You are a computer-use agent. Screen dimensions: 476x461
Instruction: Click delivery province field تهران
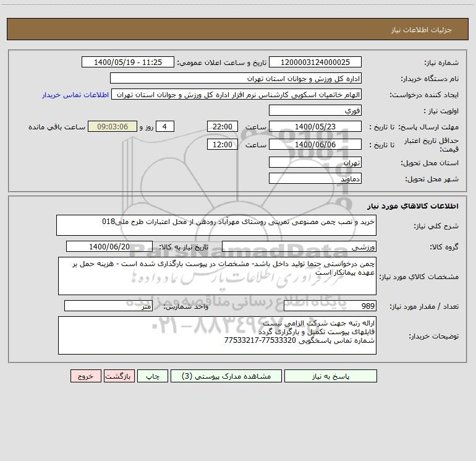coord(315,162)
